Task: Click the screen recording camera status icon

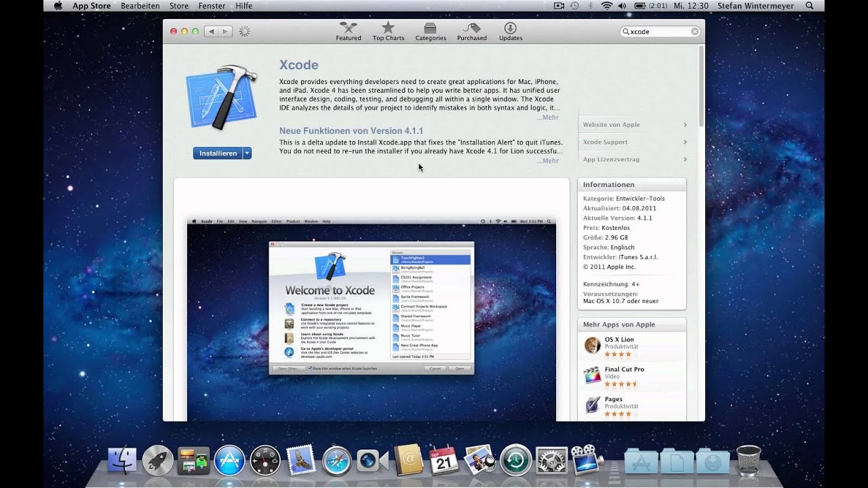Action: tap(559, 5)
